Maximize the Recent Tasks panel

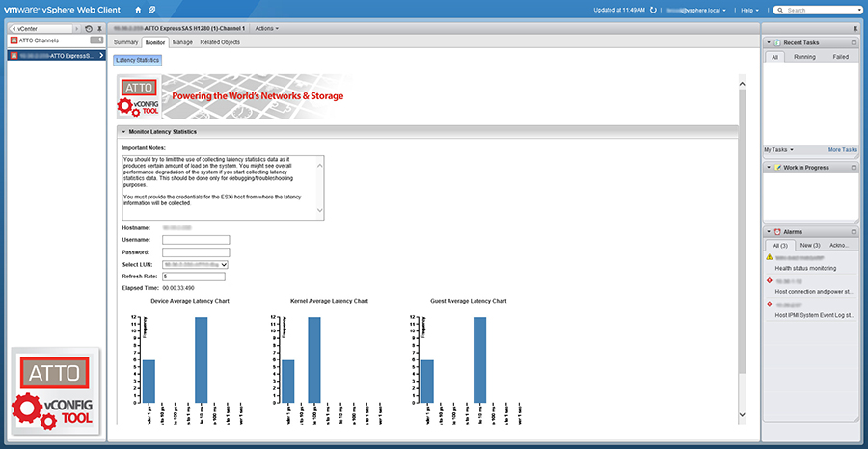click(854, 42)
